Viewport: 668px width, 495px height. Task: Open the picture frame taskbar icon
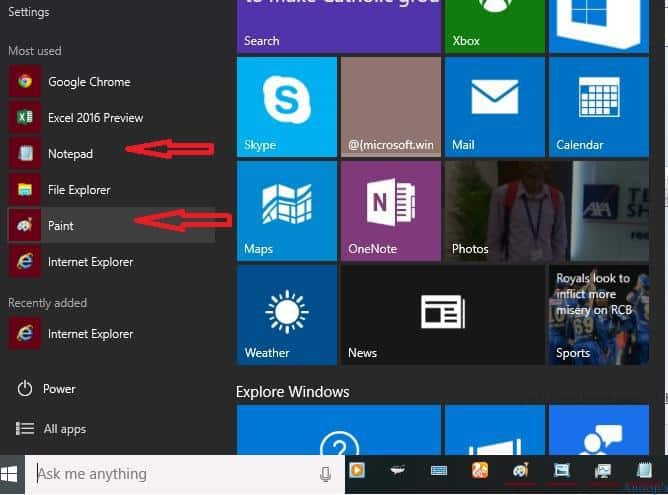click(x=561, y=470)
